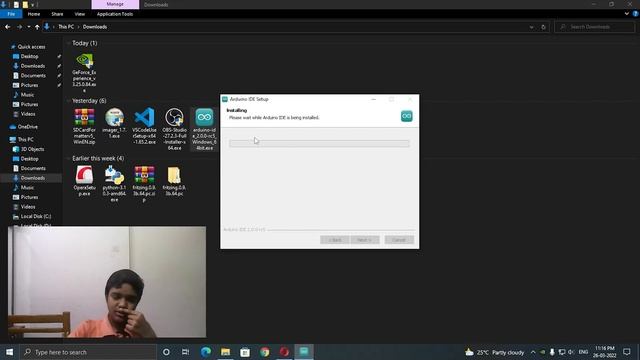Open Opera browser from the taskbar
Image resolution: width=640 pixels, height=360 pixels.
[284, 352]
